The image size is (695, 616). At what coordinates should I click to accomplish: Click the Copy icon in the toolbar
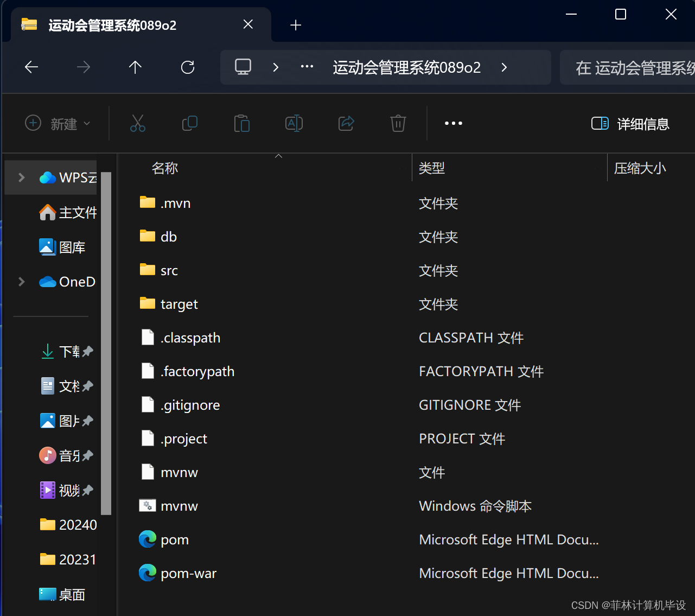click(190, 123)
